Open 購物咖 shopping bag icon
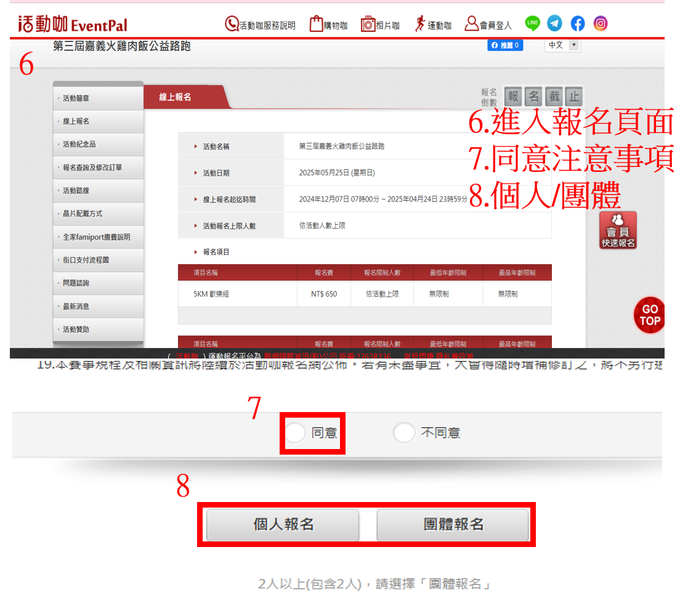Screen dimensions: 696x616 point(316,24)
